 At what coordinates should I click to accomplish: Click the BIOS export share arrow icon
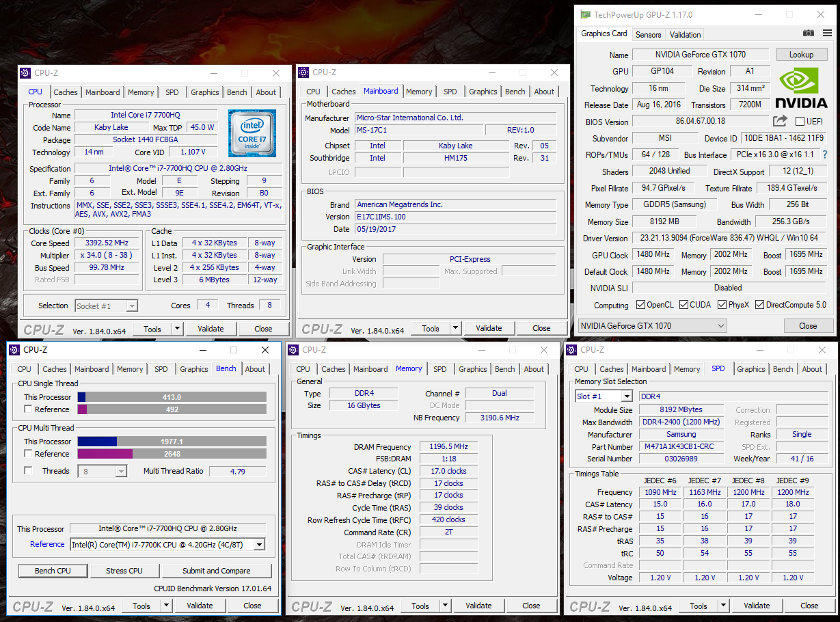[780, 121]
